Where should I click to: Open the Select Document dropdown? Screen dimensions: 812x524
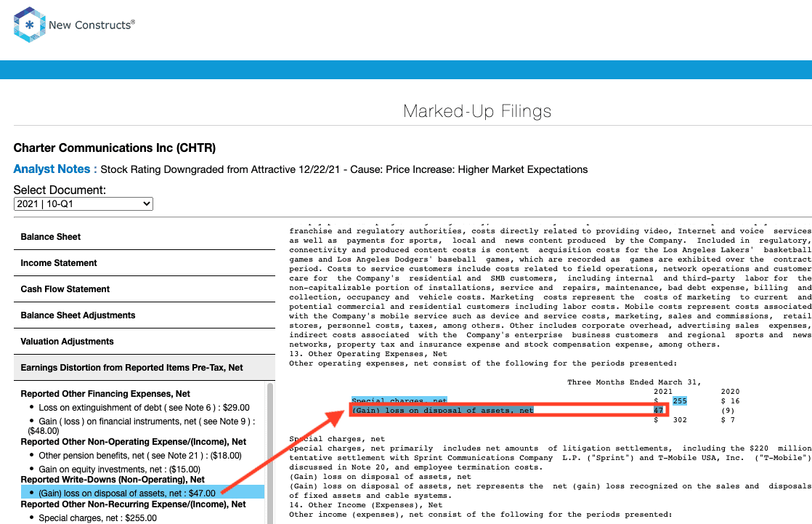coord(84,203)
